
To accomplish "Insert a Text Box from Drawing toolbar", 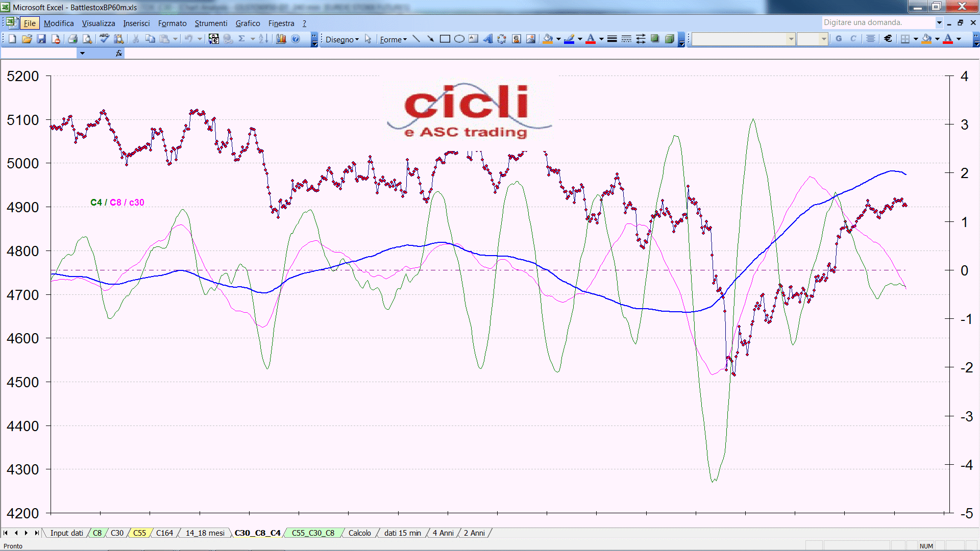I will click(x=474, y=39).
